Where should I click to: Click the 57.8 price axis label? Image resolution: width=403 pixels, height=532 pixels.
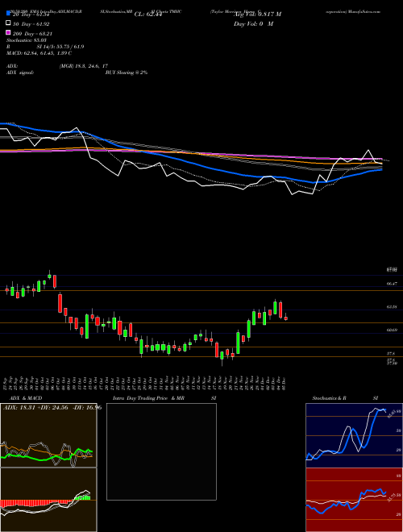[x=390, y=353]
